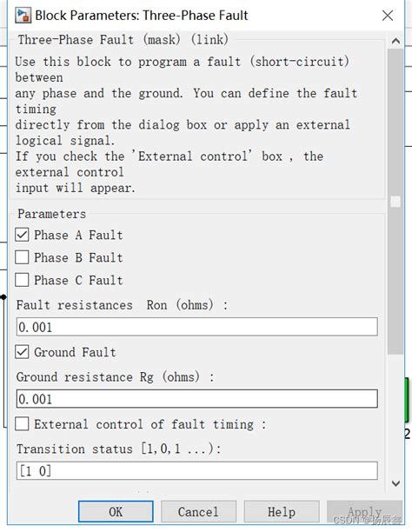This screenshot has width=412, height=532.
Task: Click the OK button
Action: [x=116, y=512]
